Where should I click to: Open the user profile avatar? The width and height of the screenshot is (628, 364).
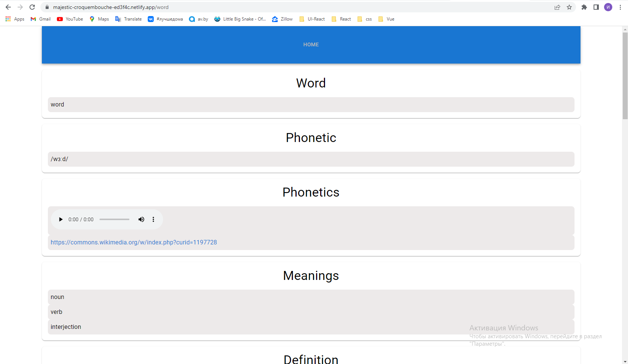point(608,7)
